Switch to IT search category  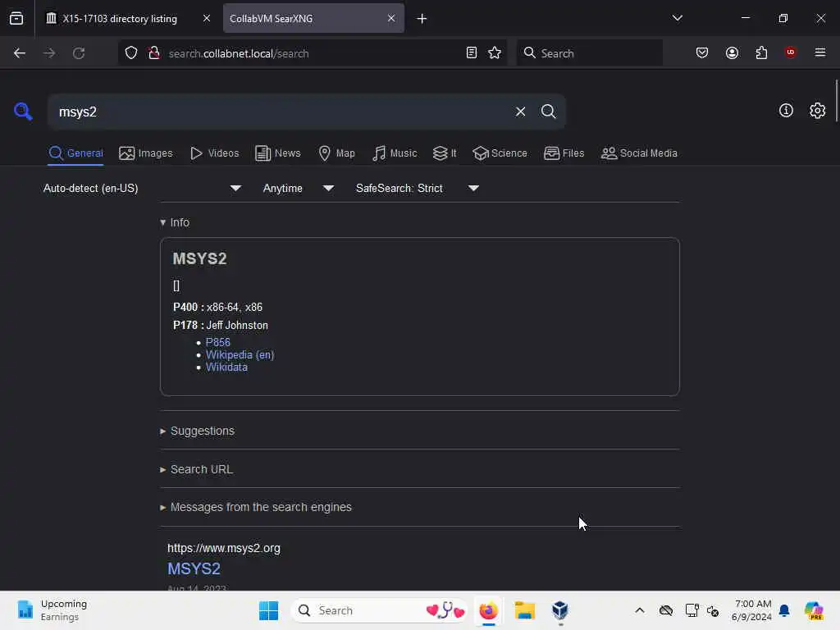click(x=445, y=153)
